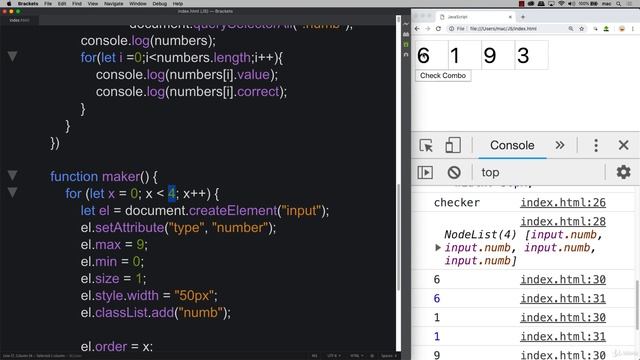Clear the console output
Viewport: 640px width, 360px height.
pyautogui.click(x=454, y=172)
